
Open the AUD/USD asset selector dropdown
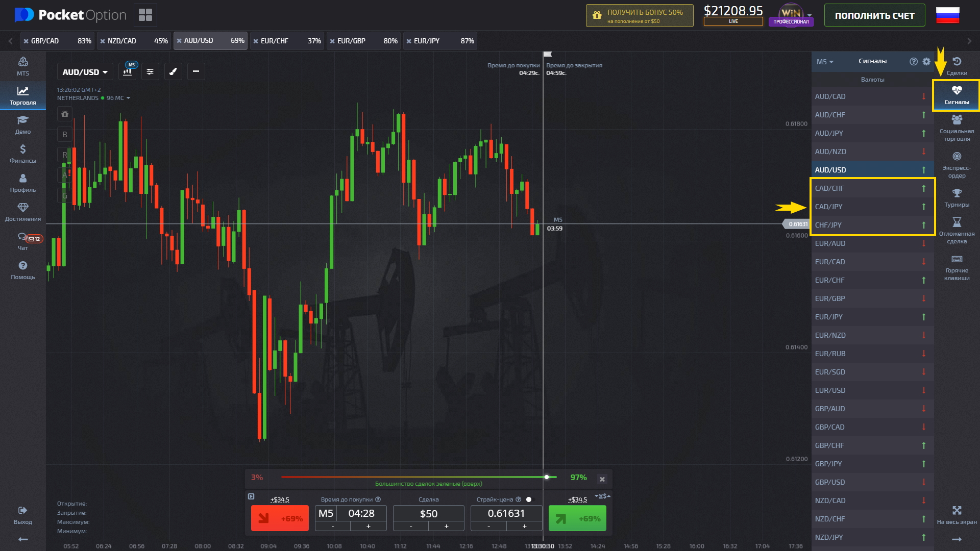click(84, 71)
